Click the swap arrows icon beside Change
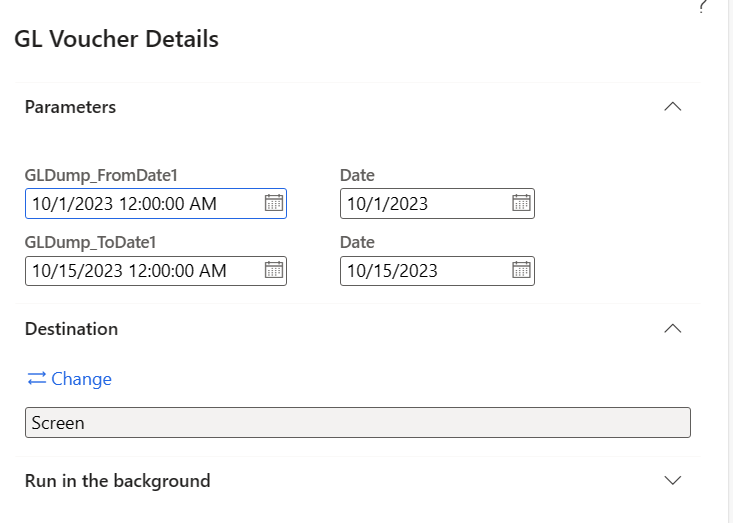The height and width of the screenshot is (523, 733). coord(37,379)
